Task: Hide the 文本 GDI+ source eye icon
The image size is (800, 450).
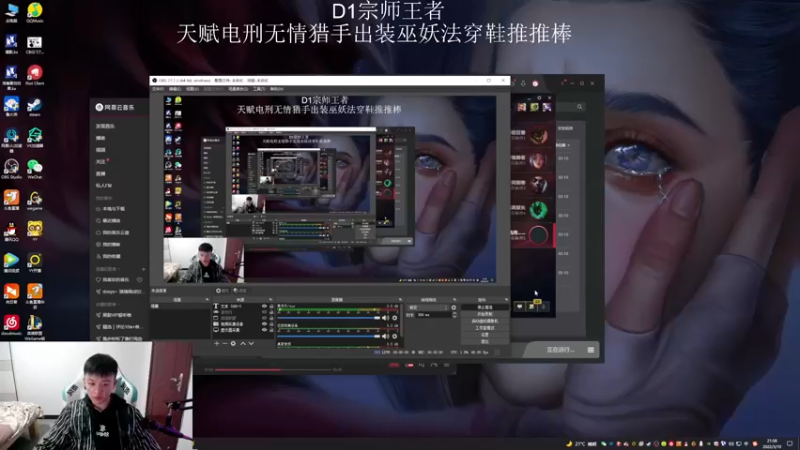Action: (x=264, y=306)
